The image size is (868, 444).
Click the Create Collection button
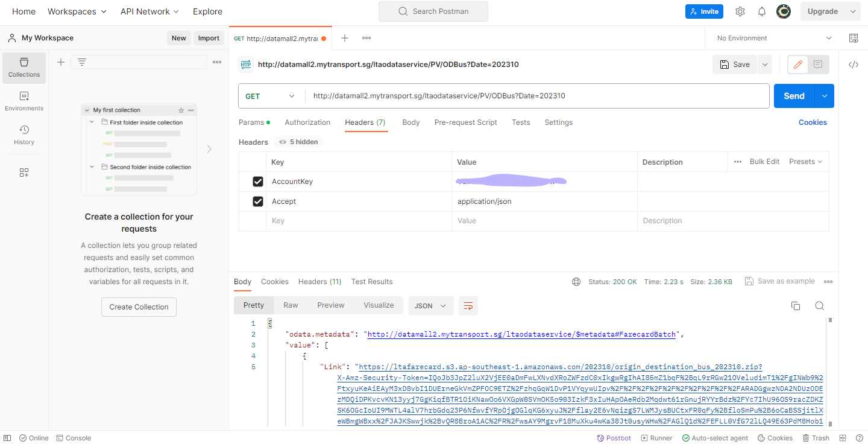(139, 307)
